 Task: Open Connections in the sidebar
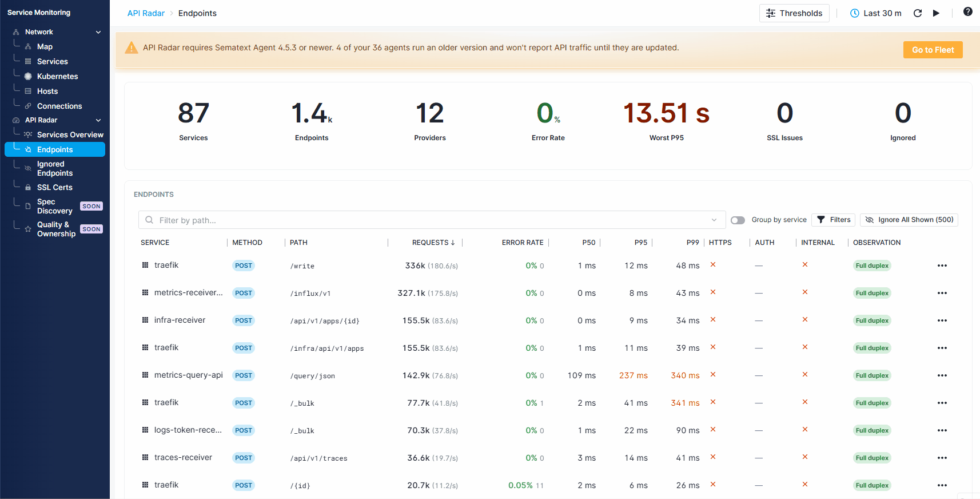tap(59, 106)
